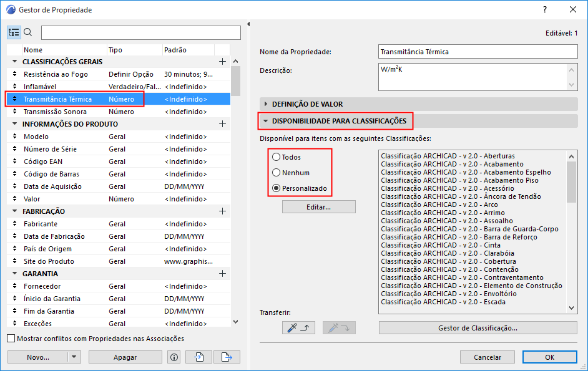Click the pick-up eyedropper transfer button
The height and width of the screenshot is (371, 588).
[x=298, y=328]
